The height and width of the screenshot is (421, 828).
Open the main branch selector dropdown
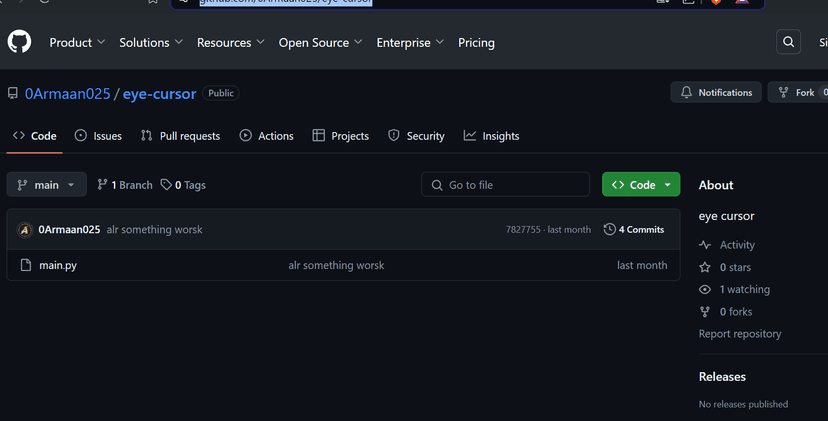tap(46, 185)
